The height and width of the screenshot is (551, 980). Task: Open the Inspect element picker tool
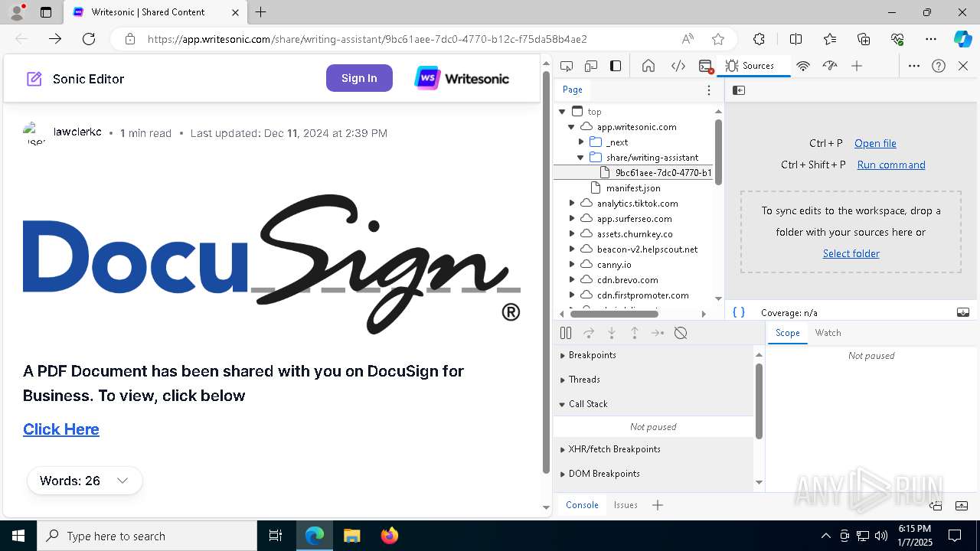point(567,66)
